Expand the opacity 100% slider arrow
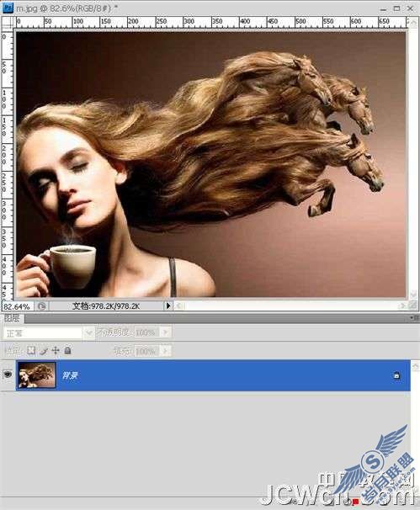This screenshot has height=510, width=420. [x=165, y=332]
